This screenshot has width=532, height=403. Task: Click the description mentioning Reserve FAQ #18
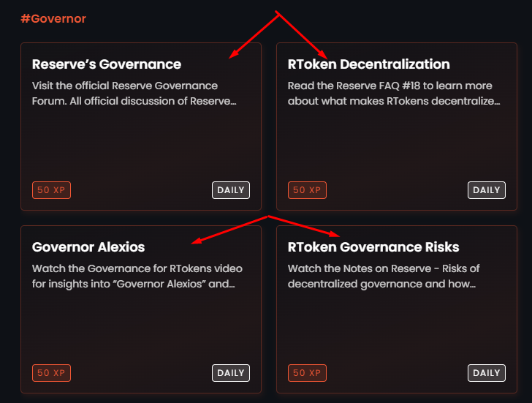(x=394, y=94)
